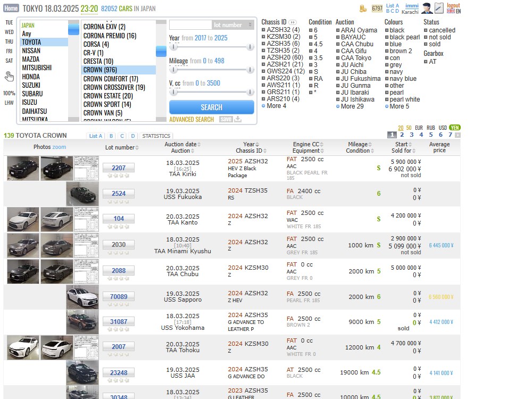Click the model list scrollbar thumb
Image resolution: width=532 pixels, height=399 pixels.
click(x=161, y=51)
